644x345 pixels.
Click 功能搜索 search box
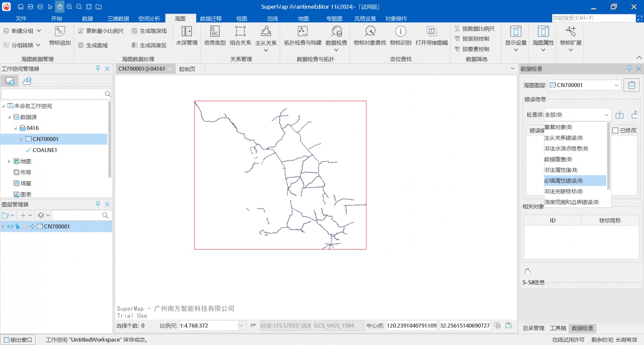tap(593, 18)
